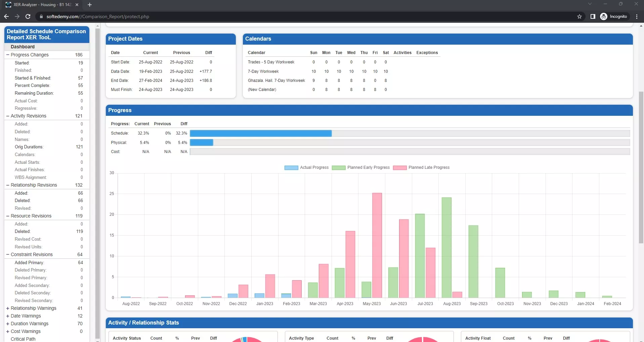Bookmark this page with star icon
644x342 pixels.
point(579,16)
